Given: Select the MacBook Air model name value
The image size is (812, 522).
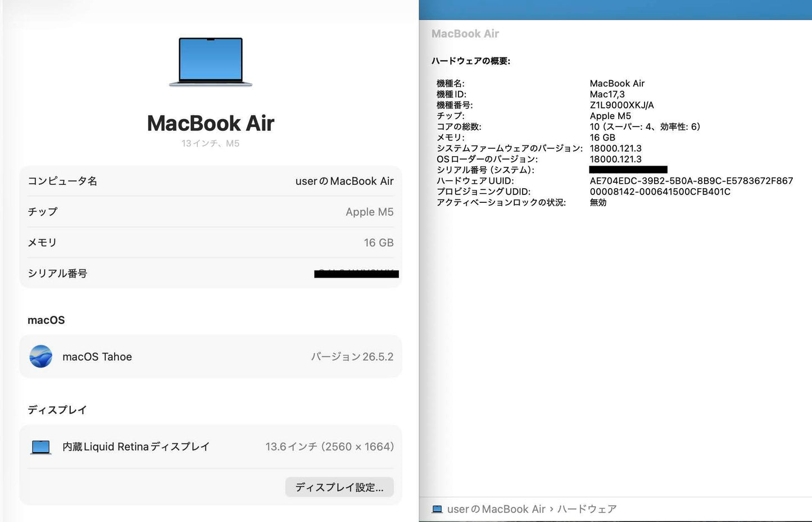Looking at the screenshot, I should [617, 83].
